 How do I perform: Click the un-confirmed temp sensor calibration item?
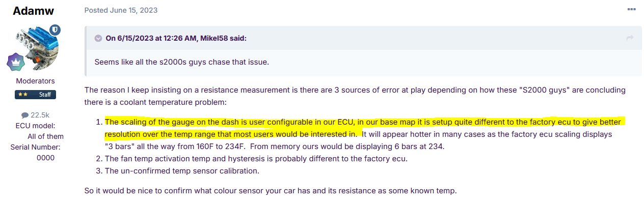tap(182, 170)
